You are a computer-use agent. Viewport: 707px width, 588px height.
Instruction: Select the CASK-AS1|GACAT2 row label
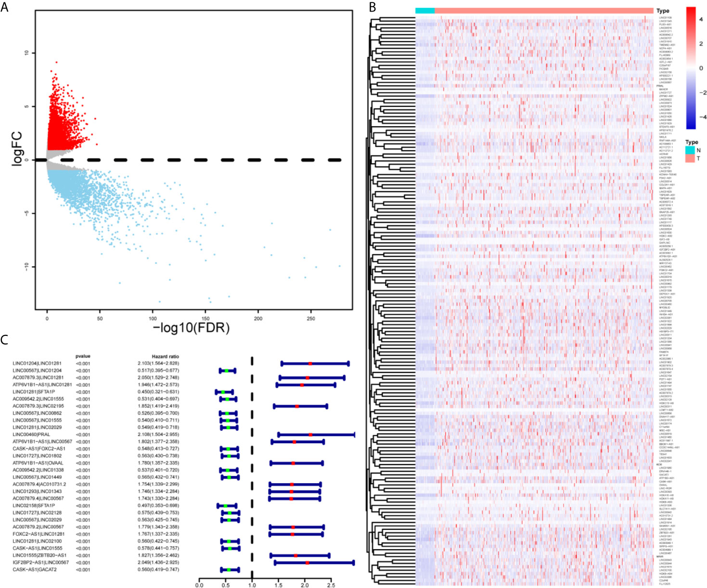[x=35, y=570]
